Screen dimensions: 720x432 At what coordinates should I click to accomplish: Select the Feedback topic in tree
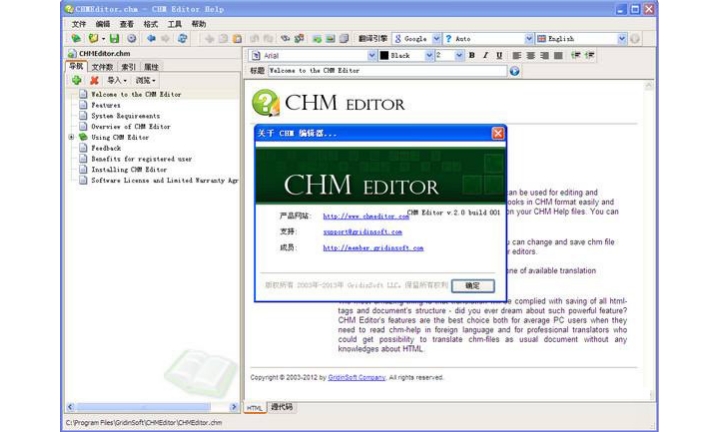pyautogui.click(x=106, y=148)
